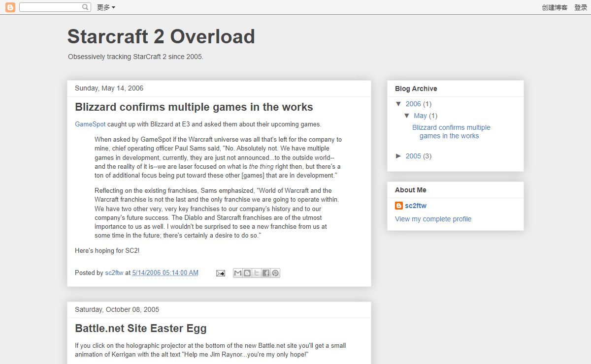Screen dimensions: 591x364
Task: Click the 创建博客 link
Action: (555, 7)
